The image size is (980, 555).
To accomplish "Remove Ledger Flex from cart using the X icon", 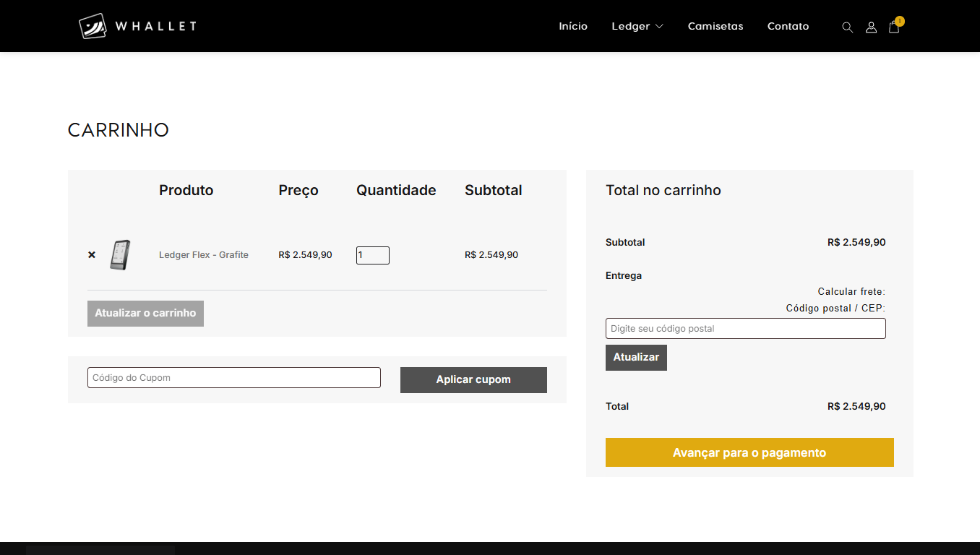I will (x=92, y=254).
